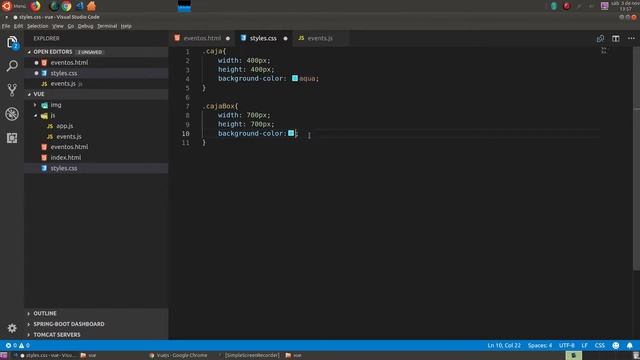Viewport: 640px width, 360px height.
Task: Close unsaved eventos.html tab via dot
Action: [228, 38]
